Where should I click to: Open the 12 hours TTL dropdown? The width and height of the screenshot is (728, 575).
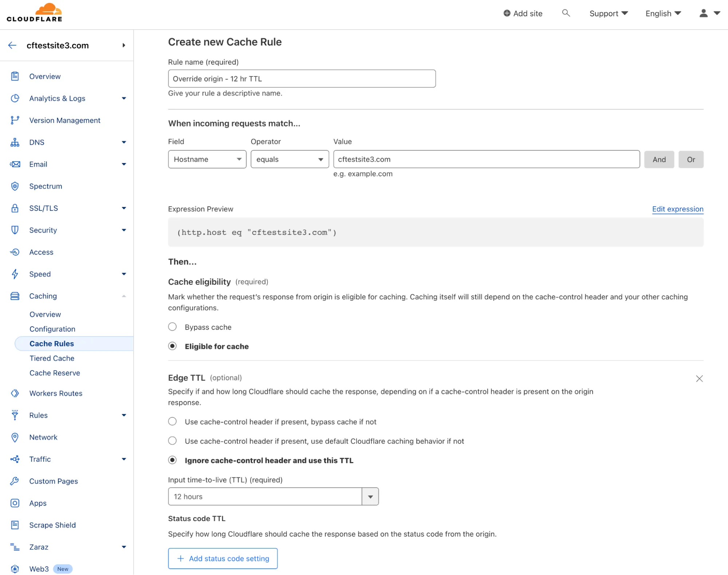pyautogui.click(x=370, y=496)
